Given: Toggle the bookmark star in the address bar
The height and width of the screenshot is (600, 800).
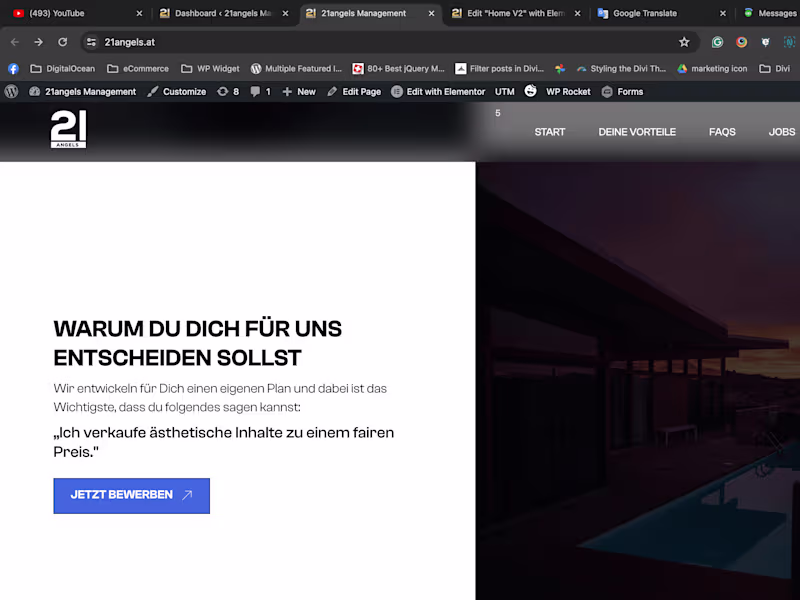Looking at the screenshot, I should pos(683,42).
